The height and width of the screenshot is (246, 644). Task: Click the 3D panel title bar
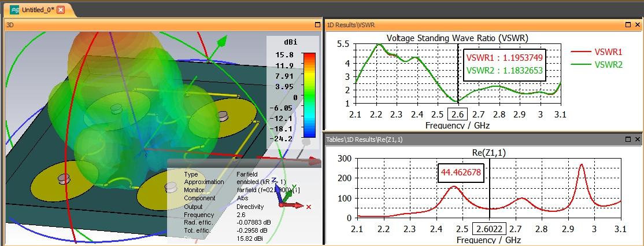tap(163, 25)
